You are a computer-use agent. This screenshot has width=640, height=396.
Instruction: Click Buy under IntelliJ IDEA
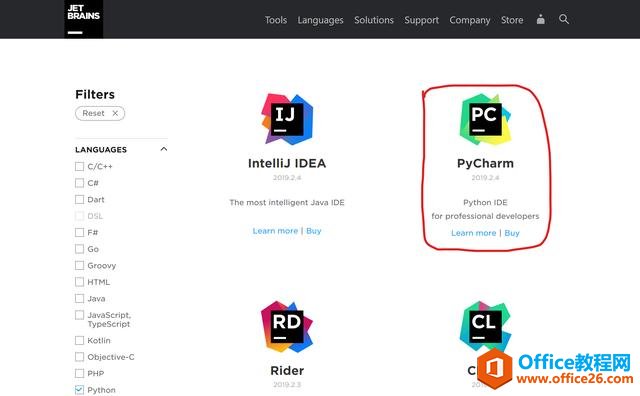pyautogui.click(x=313, y=231)
